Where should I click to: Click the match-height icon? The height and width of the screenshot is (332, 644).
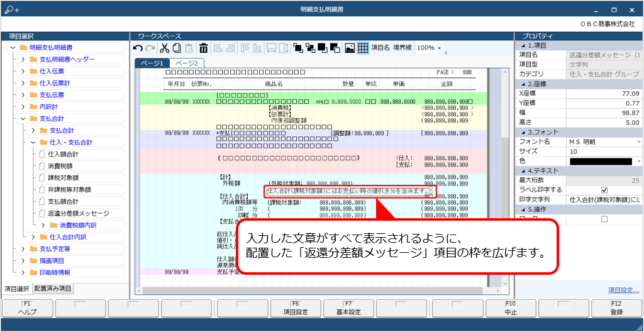[284, 48]
